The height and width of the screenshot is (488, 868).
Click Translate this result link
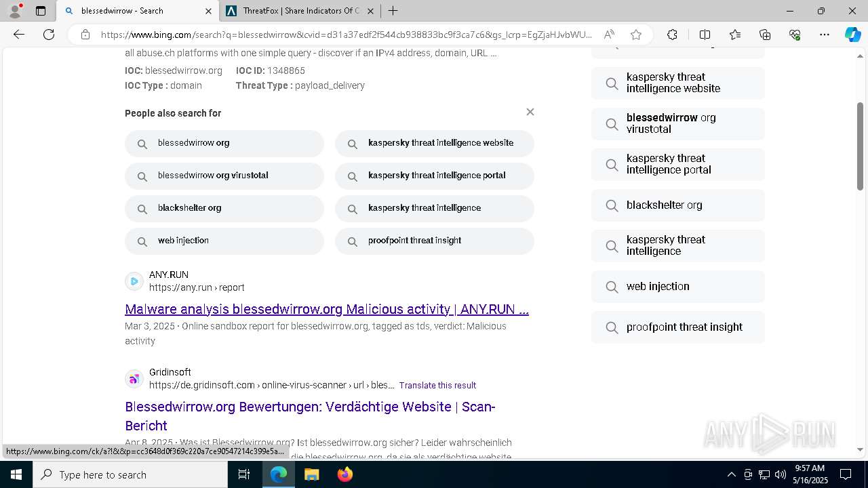tap(437, 385)
